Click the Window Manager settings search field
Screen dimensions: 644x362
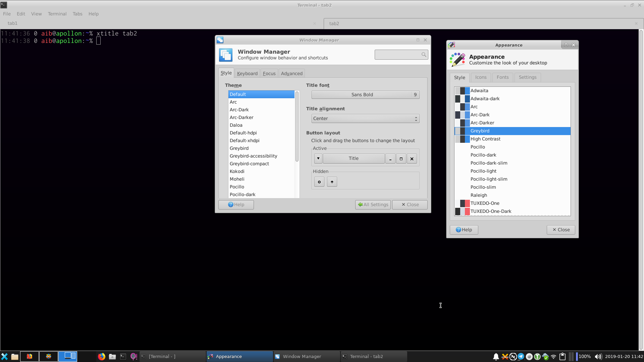tap(398, 55)
